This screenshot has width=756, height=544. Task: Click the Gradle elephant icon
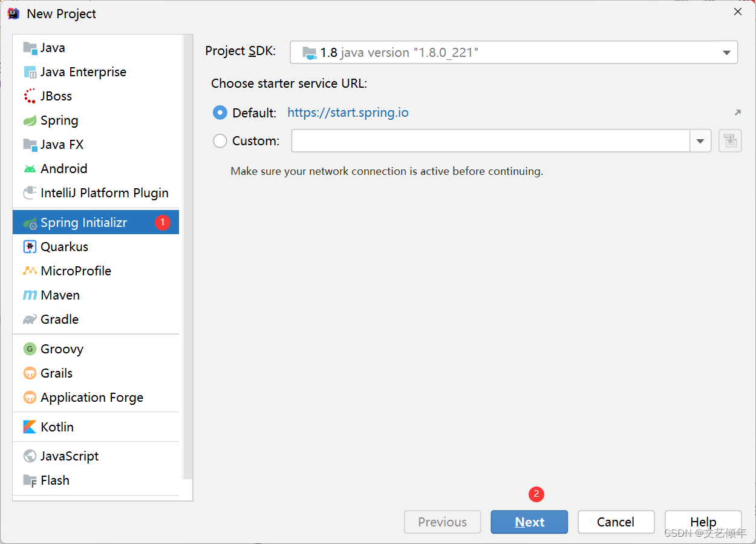(30, 320)
